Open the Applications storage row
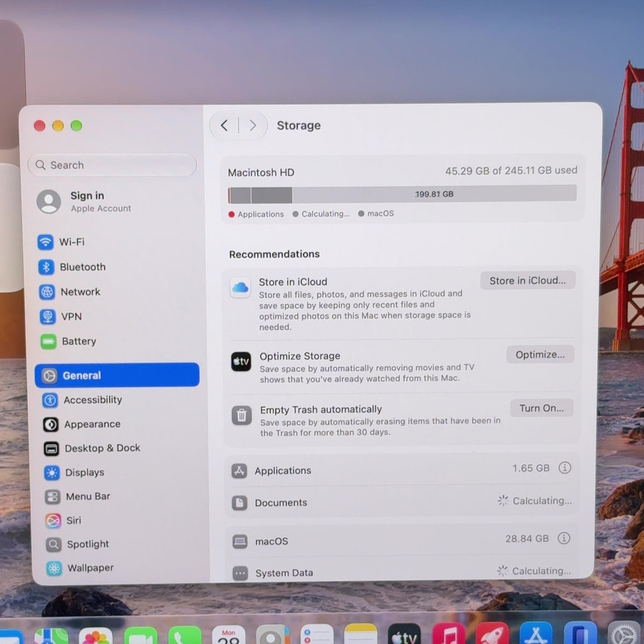This screenshot has height=644, width=644. pos(401,470)
